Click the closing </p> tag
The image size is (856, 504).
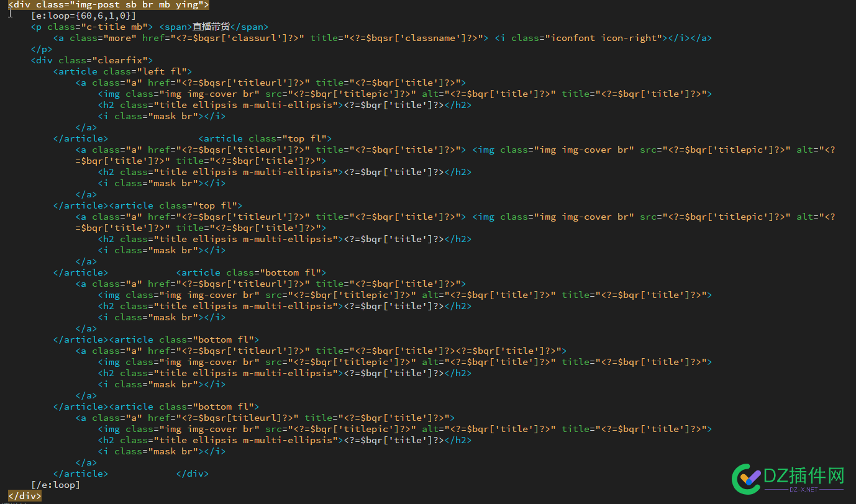(42, 49)
